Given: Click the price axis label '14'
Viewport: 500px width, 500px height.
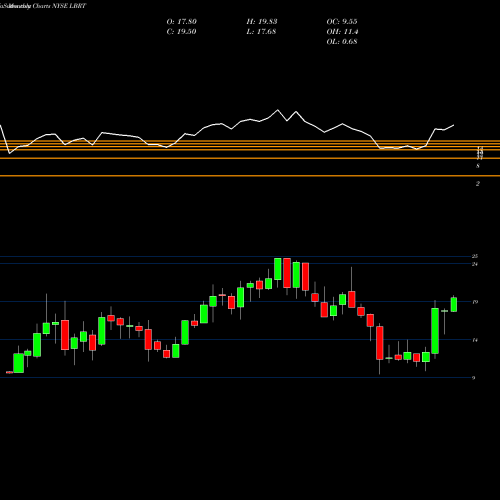Looking at the screenshot, I should pos(475,340).
